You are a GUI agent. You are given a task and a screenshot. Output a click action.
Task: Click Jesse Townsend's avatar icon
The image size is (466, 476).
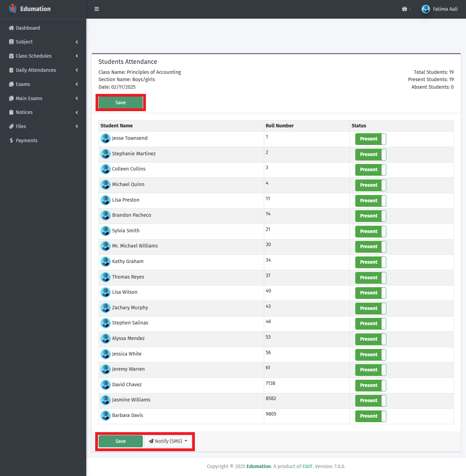pos(105,138)
